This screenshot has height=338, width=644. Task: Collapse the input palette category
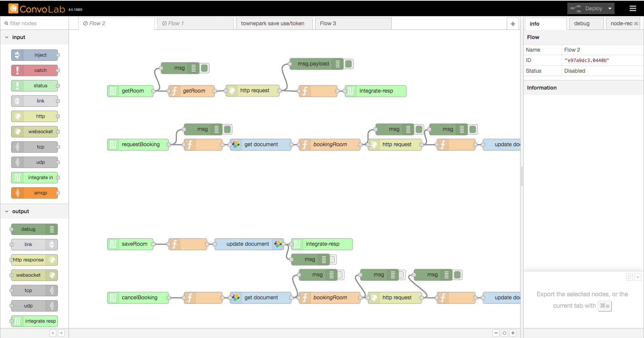pos(34,37)
